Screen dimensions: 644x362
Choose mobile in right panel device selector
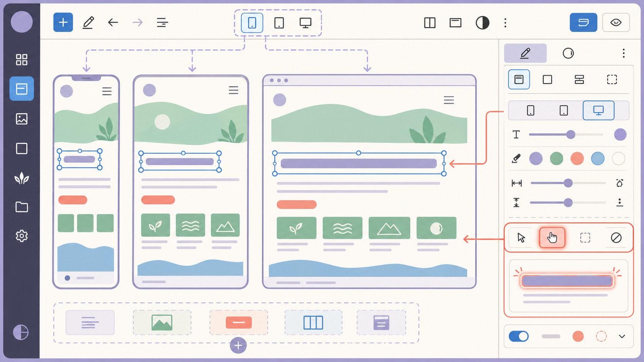tap(530, 110)
